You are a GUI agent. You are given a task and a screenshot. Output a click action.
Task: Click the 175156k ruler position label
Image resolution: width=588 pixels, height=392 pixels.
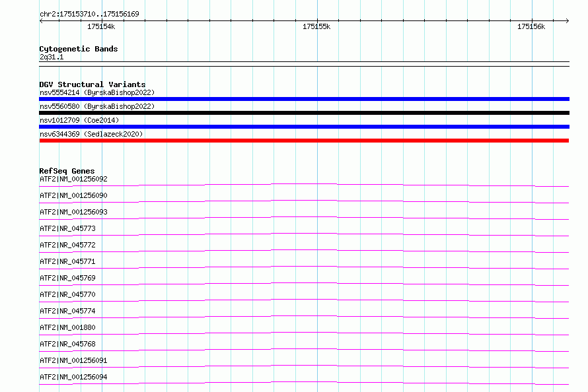(531, 26)
